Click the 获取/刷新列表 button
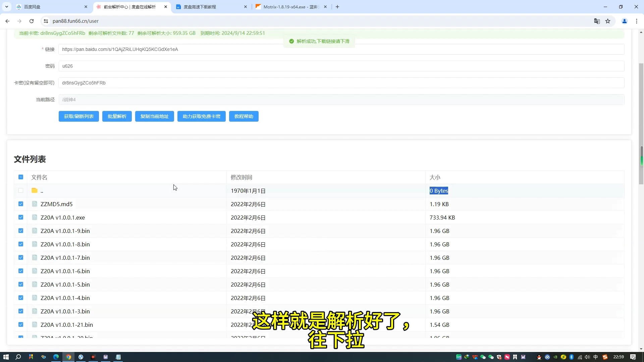The width and height of the screenshot is (644, 362). [79, 116]
